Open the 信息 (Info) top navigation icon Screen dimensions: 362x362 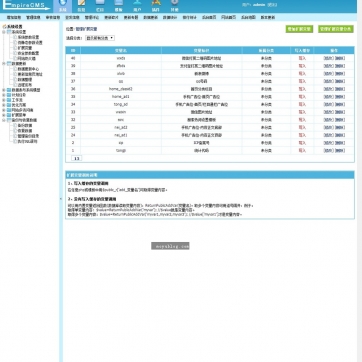click(81, 6)
